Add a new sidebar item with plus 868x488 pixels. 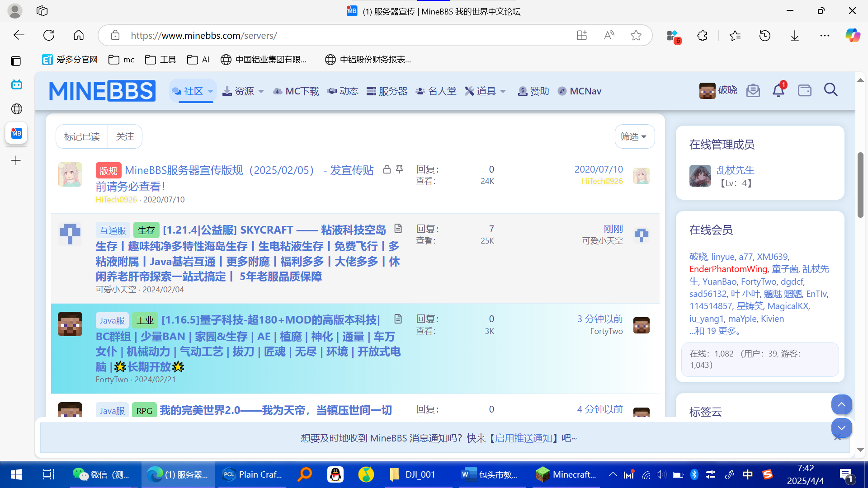[16, 160]
